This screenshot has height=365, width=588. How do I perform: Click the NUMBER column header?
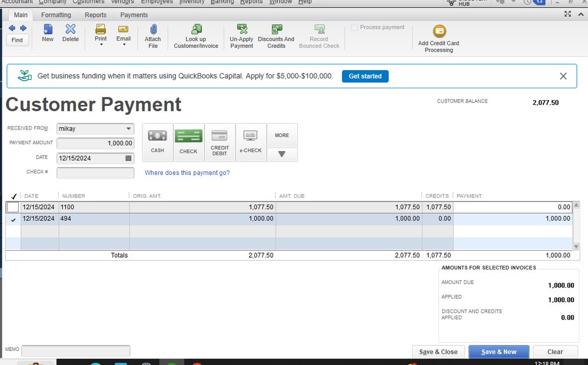click(74, 196)
